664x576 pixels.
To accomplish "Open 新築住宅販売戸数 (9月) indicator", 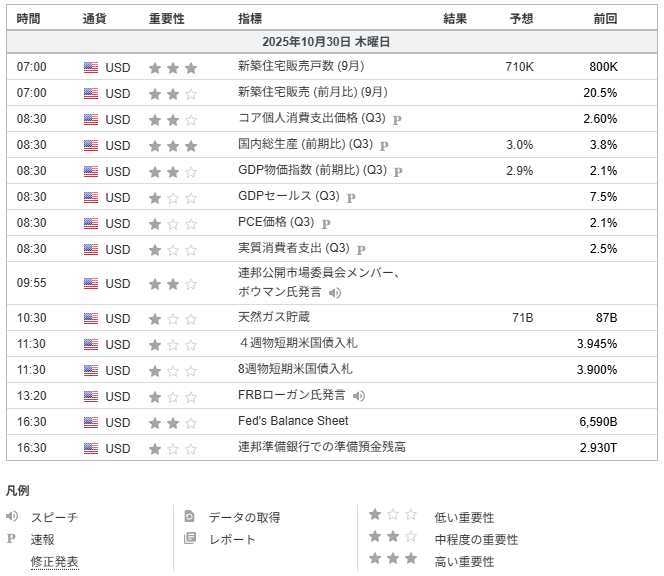I will click(301, 67).
